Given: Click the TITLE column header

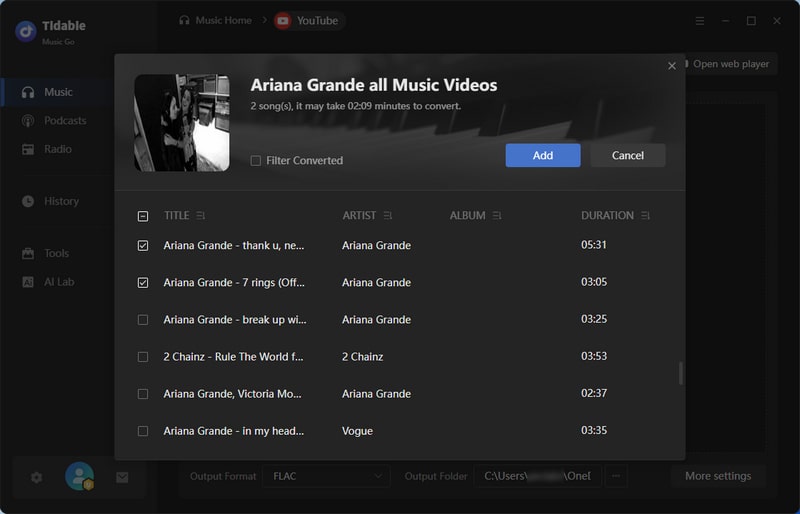Looking at the screenshot, I should (177, 216).
